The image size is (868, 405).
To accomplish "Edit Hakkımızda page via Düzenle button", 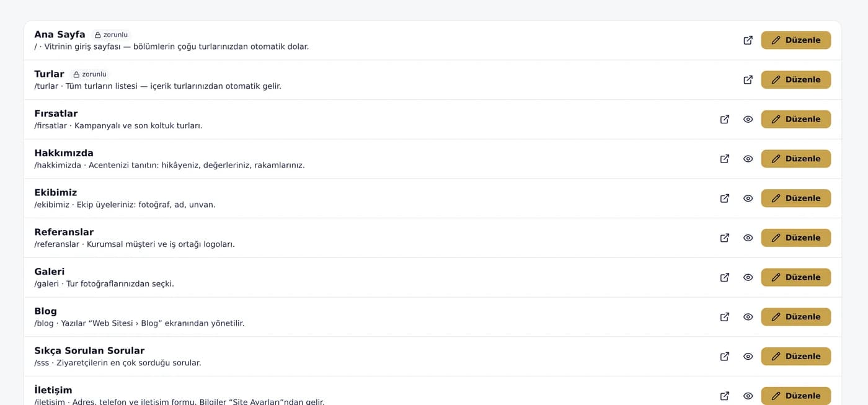I will tap(795, 159).
